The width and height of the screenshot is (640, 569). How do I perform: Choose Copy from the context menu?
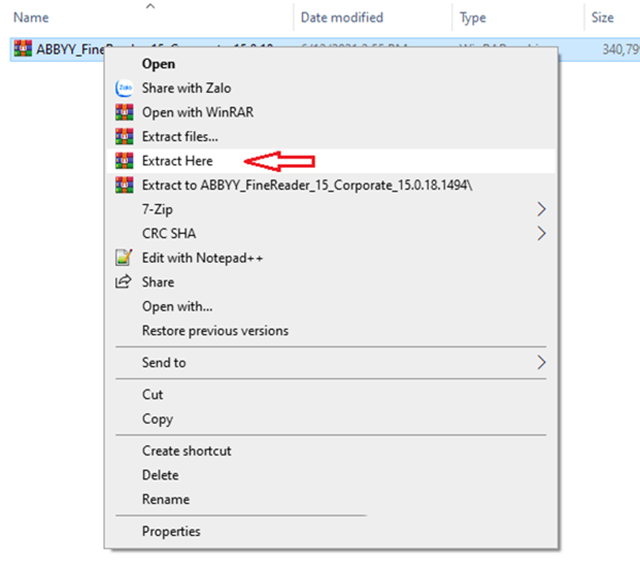331,419
